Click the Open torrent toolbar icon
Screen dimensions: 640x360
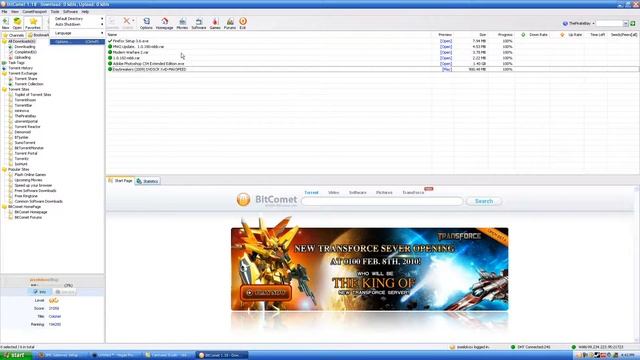click(x=17, y=23)
